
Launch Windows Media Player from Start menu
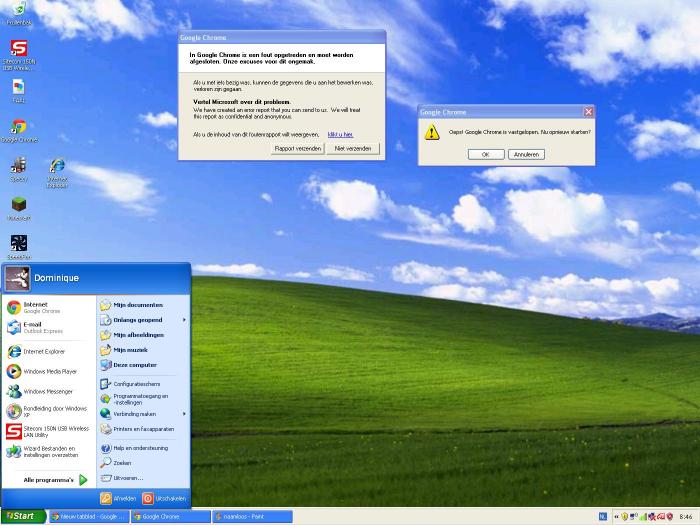click(48, 371)
